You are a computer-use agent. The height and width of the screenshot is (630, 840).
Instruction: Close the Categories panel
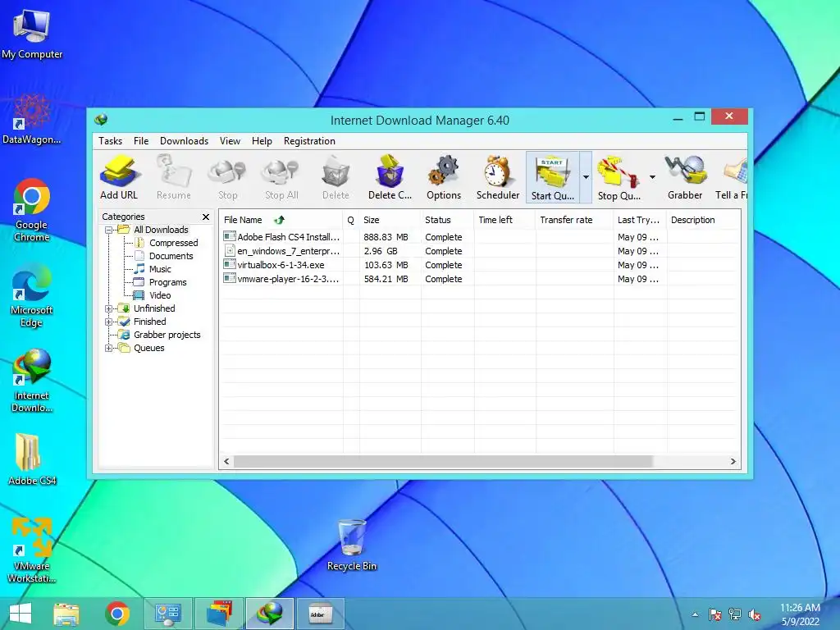[206, 217]
